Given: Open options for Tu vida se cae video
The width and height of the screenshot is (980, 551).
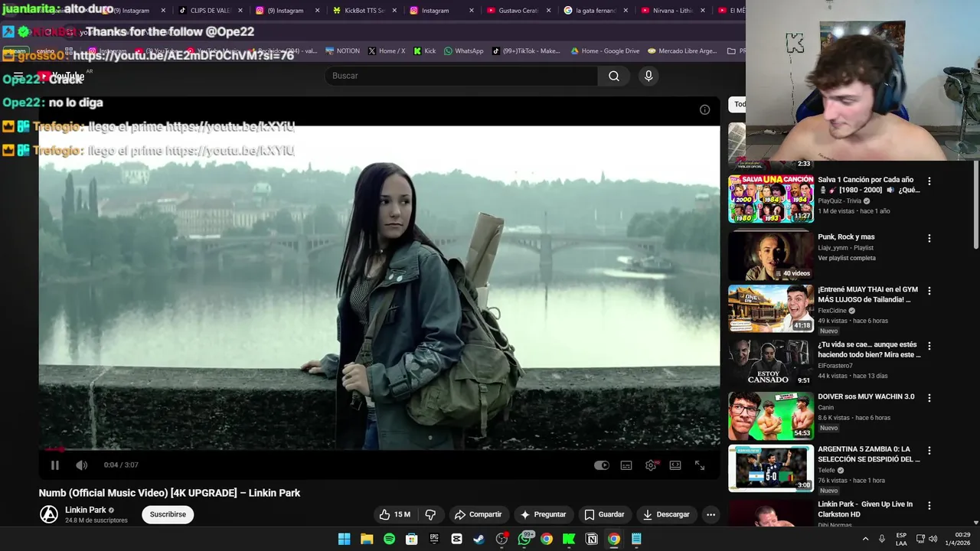Looking at the screenshot, I should click(x=929, y=345).
